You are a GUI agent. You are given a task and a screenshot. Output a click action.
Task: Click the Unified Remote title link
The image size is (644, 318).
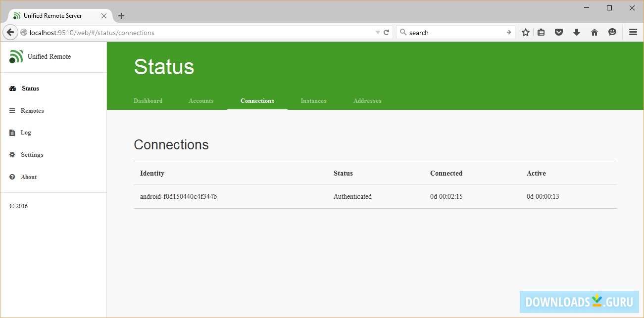point(49,56)
